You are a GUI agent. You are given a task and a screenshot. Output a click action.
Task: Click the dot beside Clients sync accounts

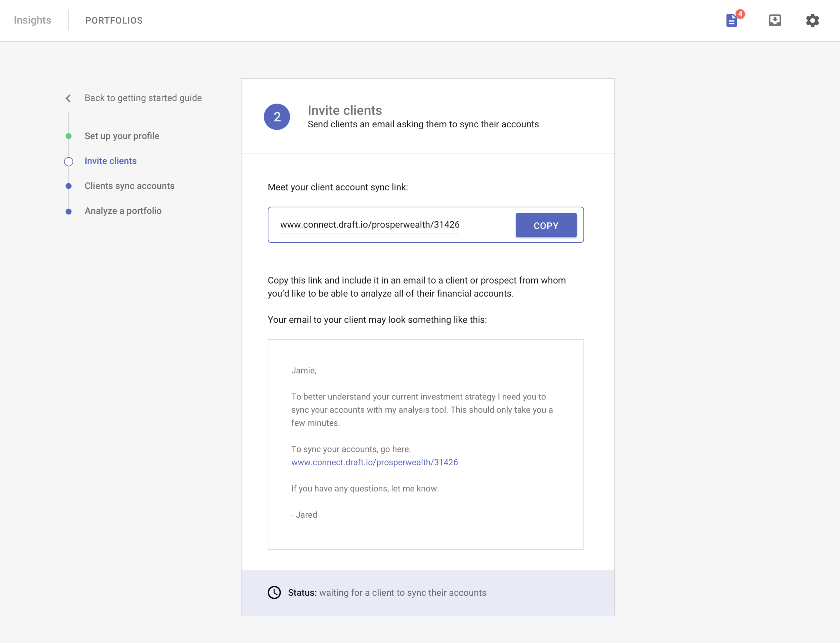tap(69, 186)
